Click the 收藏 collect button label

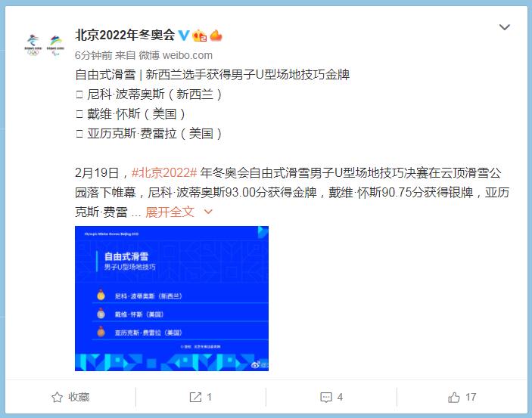[x=79, y=397]
